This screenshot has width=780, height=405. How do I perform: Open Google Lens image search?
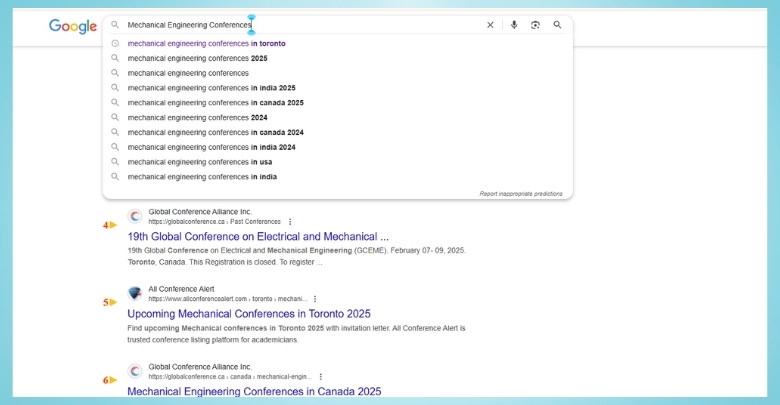click(x=535, y=25)
